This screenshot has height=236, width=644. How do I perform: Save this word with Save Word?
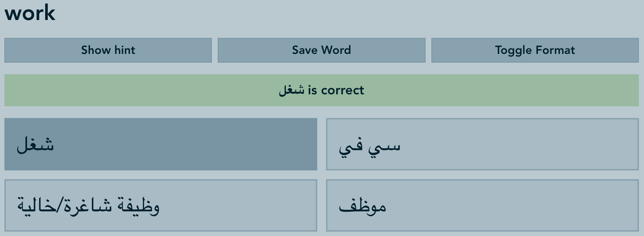point(321,50)
